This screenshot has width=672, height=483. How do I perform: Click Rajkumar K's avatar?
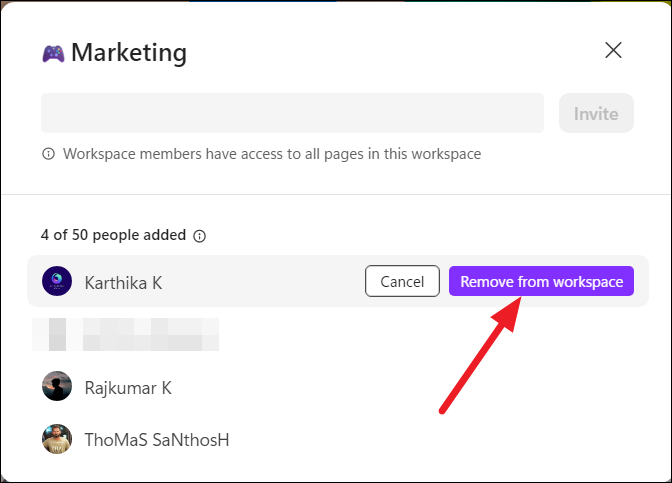point(57,386)
